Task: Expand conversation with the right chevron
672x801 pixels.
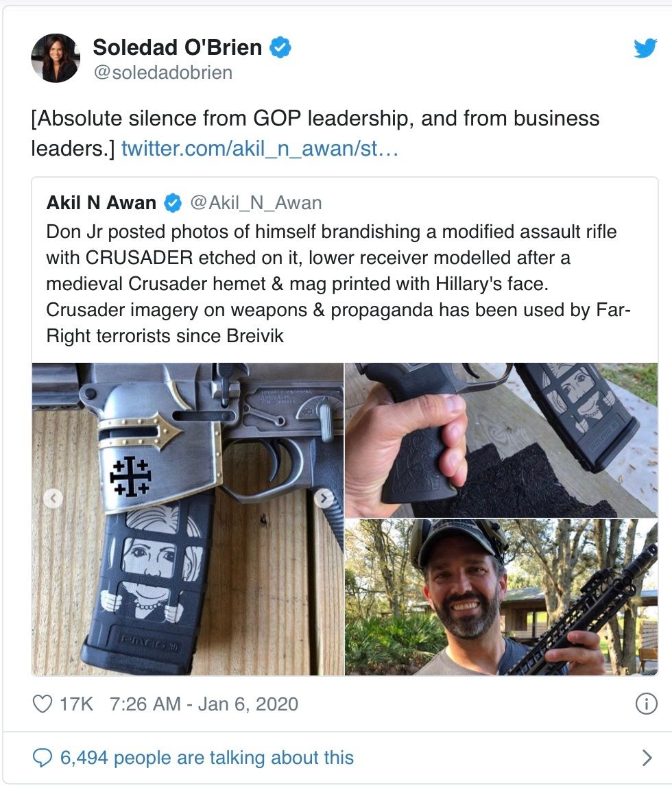Action: tap(646, 758)
